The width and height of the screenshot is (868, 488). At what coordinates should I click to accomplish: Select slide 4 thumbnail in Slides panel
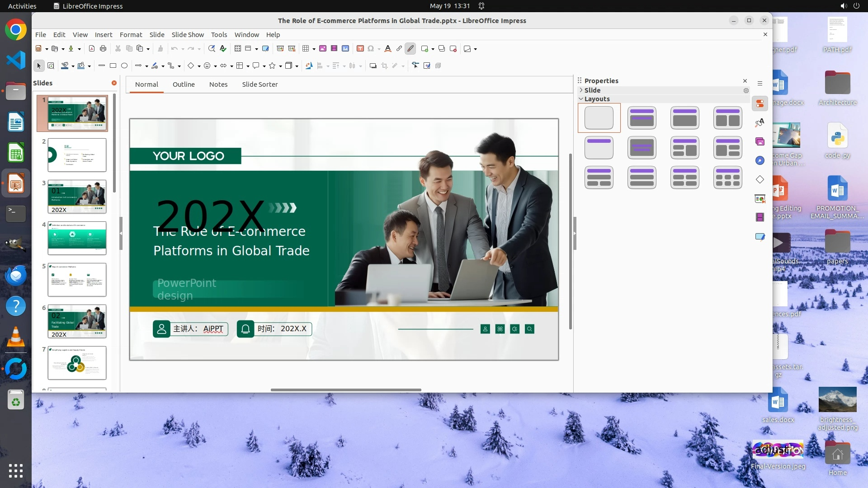pyautogui.click(x=77, y=238)
